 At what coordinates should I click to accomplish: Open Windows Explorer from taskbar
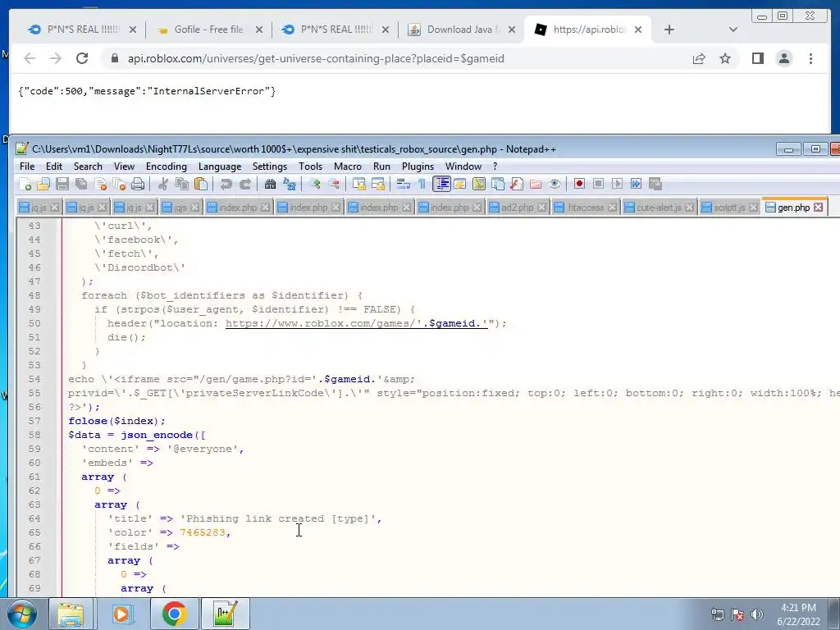coord(71,614)
